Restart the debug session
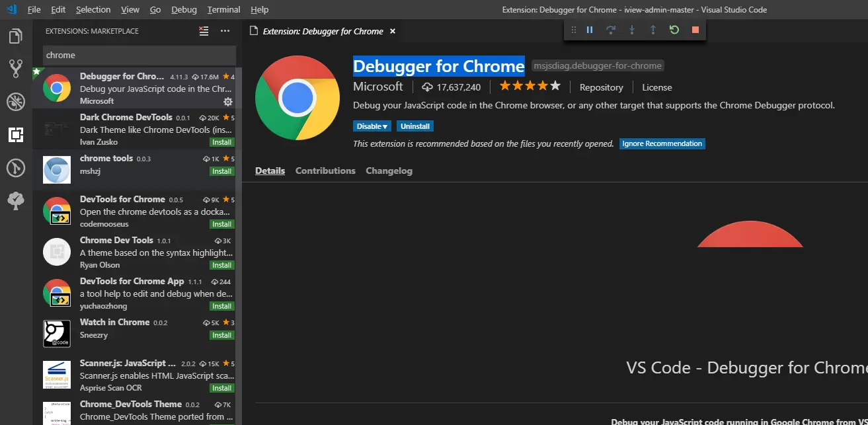868x425 pixels. (674, 30)
